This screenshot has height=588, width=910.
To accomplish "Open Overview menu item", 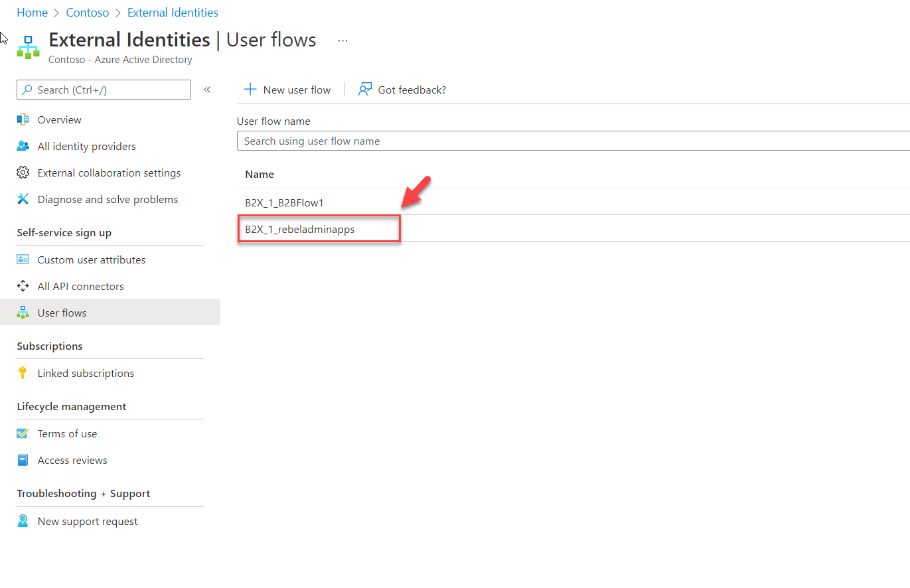I will (60, 119).
